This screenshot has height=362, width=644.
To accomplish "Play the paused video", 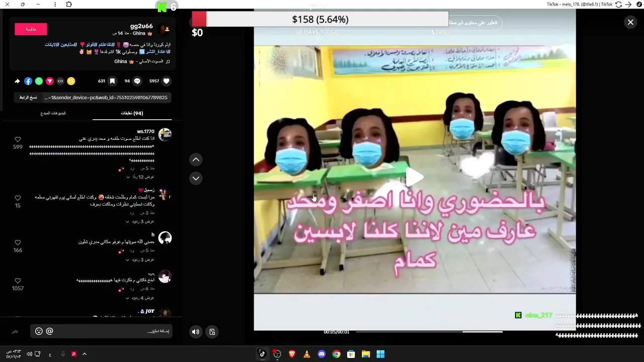I will [415, 177].
